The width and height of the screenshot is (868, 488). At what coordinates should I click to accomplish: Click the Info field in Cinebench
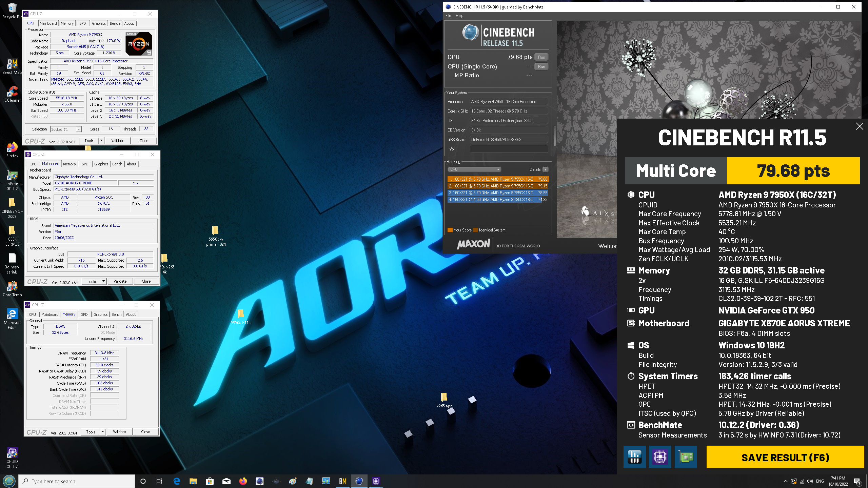(x=509, y=149)
